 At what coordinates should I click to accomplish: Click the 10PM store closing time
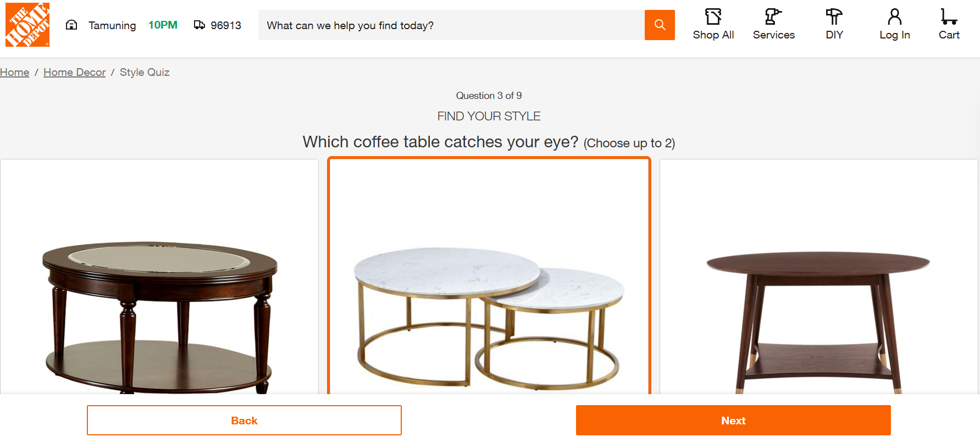(x=163, y=25)
